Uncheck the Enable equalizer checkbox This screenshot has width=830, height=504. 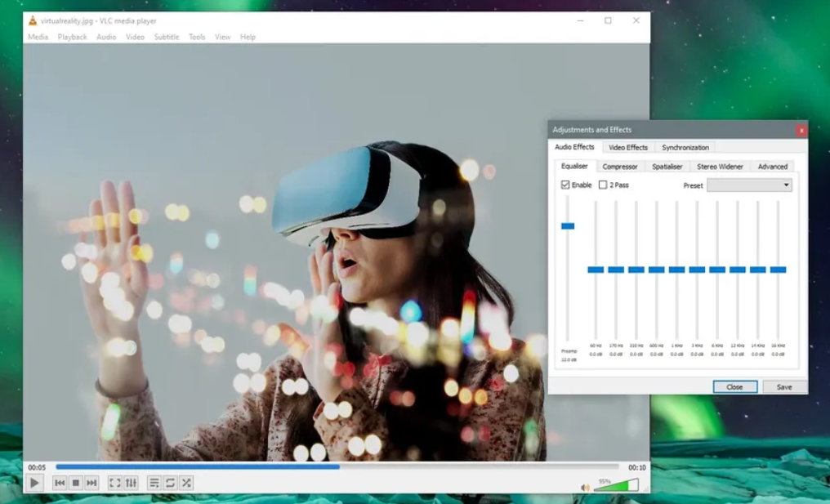pos(565,185)
